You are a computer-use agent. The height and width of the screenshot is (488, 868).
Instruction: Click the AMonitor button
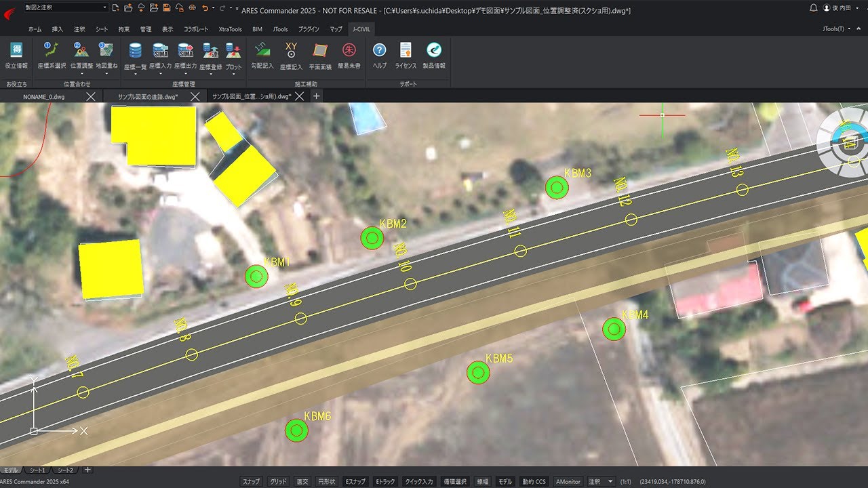pyautogui.click(x=568, y=482)
